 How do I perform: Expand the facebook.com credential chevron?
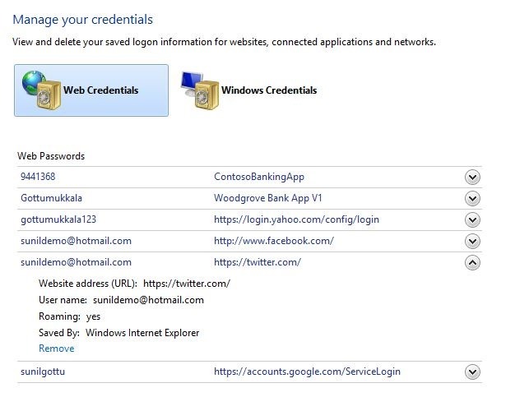click(472, 241)
